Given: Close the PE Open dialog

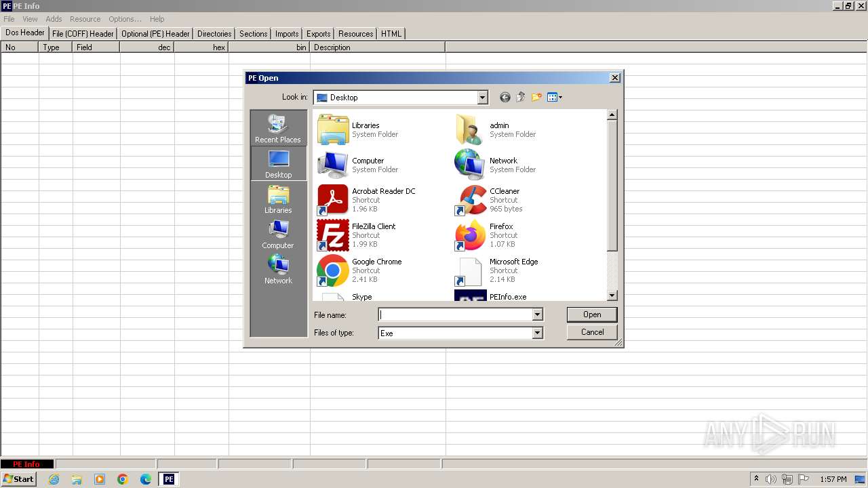Looking at the screenshot, I should [x=614, y=78].
